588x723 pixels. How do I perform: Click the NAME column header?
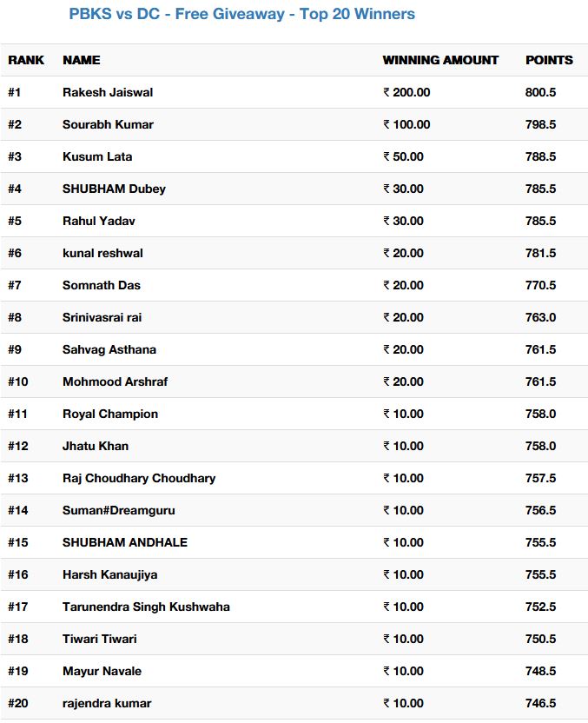tap(82, 60)
